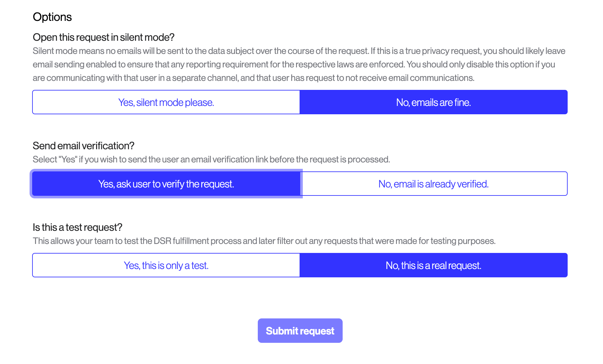Select "Yes, ask user to verify the request."
The image size is (603, 364).
coord(166,184)
